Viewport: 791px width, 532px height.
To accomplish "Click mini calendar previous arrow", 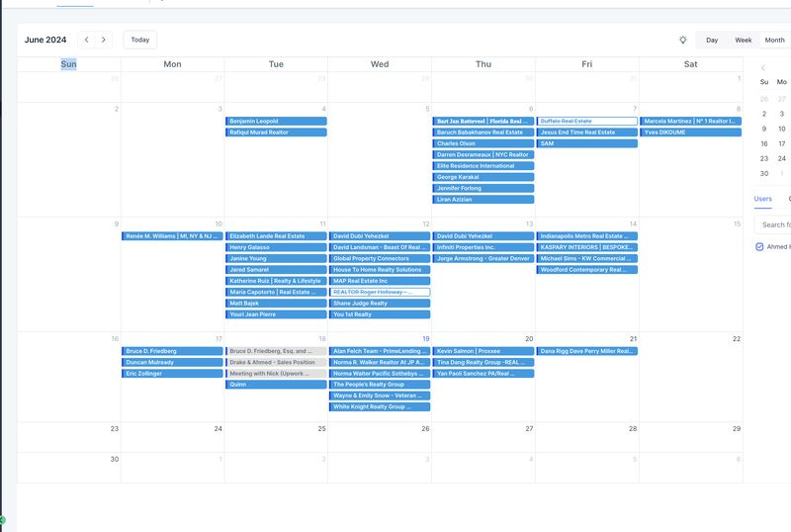I will [x=763, y=67].
